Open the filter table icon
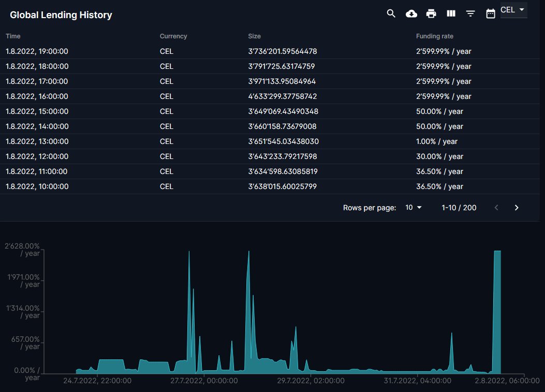 point(470,13)
